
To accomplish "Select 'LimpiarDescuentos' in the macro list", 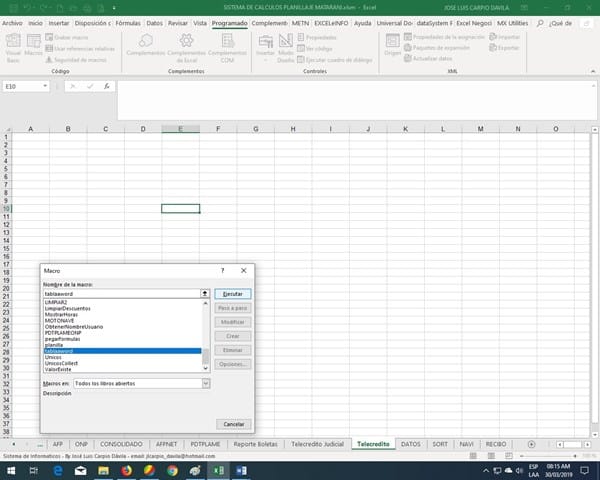I will (68, 309).
